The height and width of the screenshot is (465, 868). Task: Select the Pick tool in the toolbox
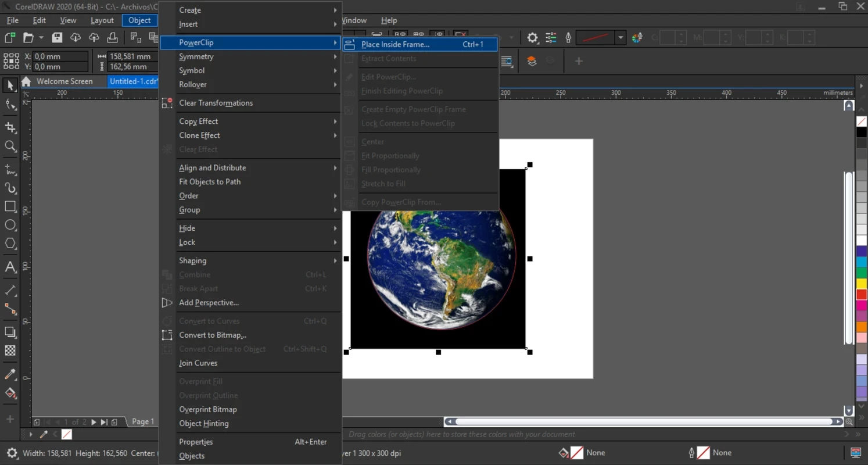point(10,86)
